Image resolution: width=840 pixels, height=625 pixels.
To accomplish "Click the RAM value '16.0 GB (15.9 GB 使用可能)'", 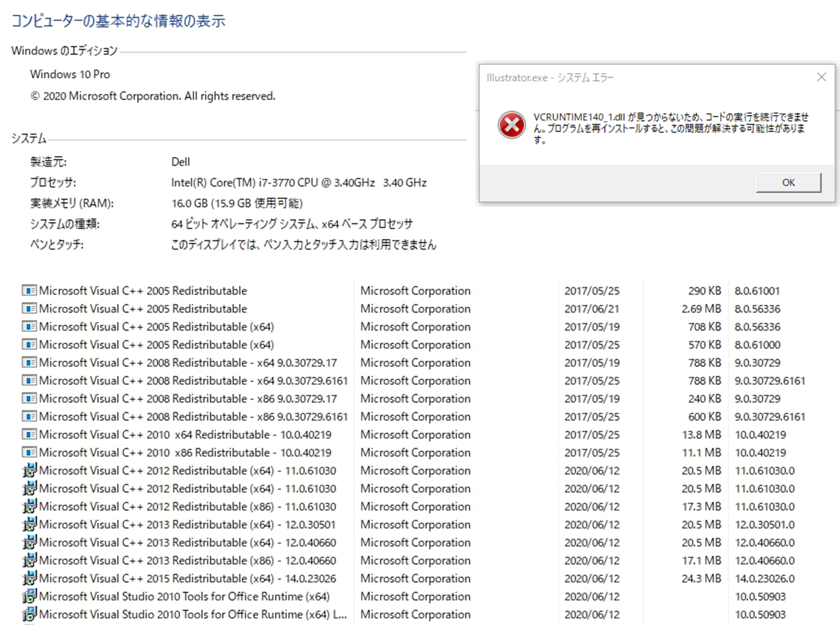I will pos(237,203).
